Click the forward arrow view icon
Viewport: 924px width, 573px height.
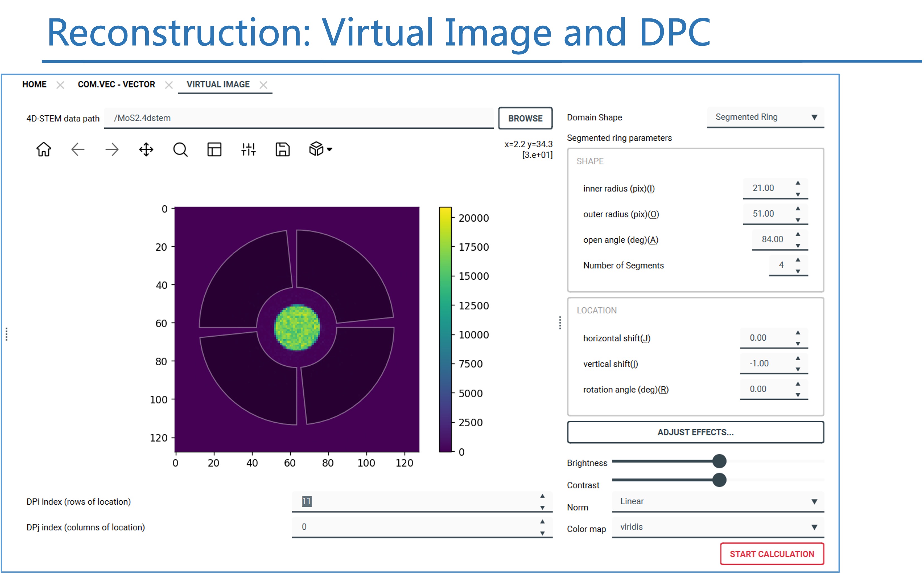112,149
